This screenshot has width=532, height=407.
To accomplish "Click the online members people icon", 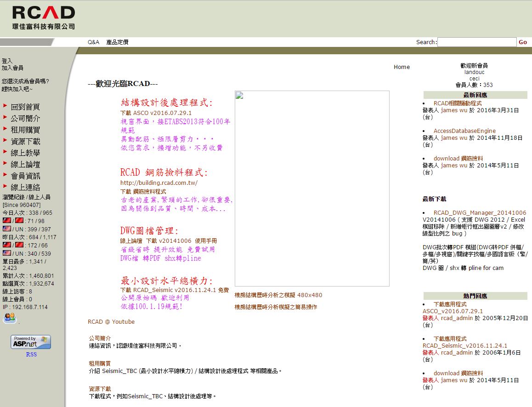I will tap(10, 318).
